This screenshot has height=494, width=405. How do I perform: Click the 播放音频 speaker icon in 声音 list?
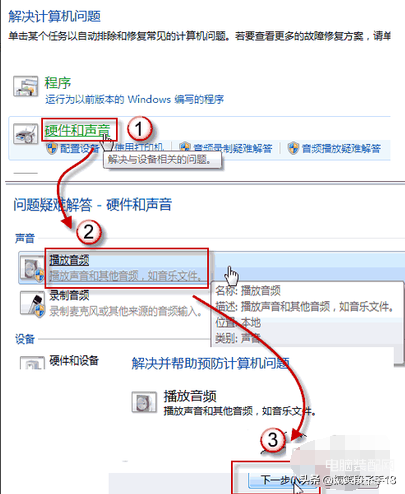(32, 268)
